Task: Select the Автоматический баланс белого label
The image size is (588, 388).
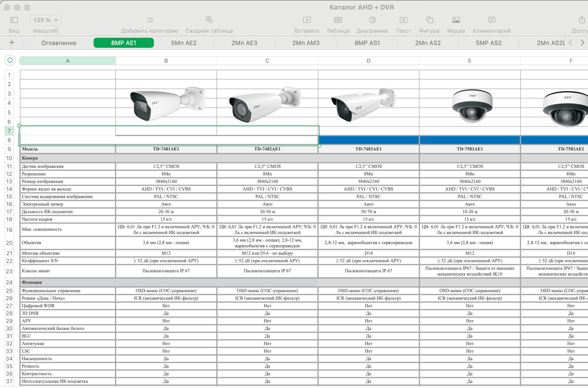Action: pos(68,328)
